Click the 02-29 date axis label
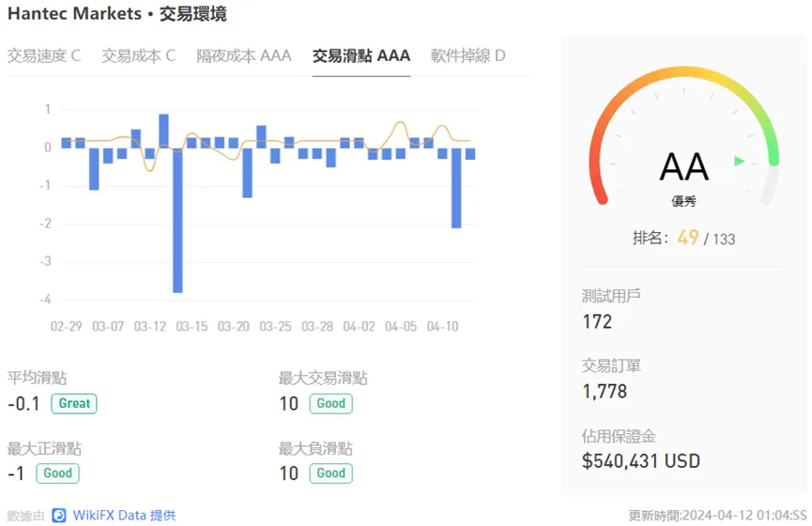Screen dimensions: 812x526 (x=67, y=327)
